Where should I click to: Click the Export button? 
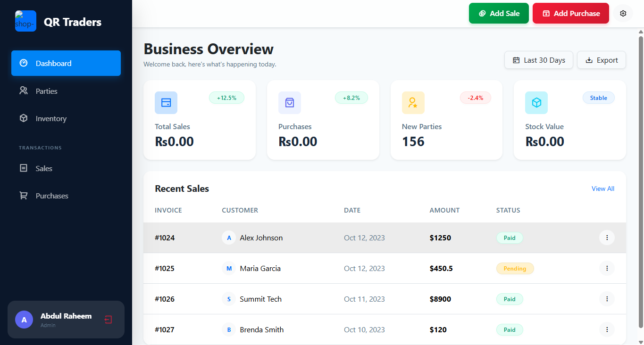(x=602, y=60)
